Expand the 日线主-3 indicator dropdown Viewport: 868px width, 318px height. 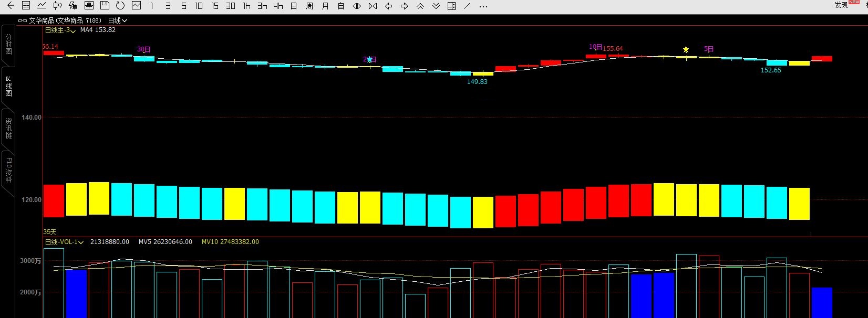point(60,30)
